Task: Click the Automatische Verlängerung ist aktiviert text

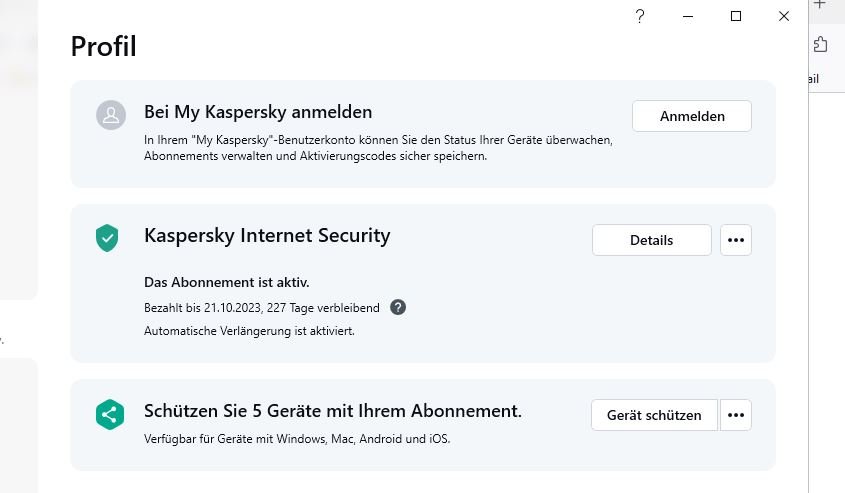Action: pos(248,330)
